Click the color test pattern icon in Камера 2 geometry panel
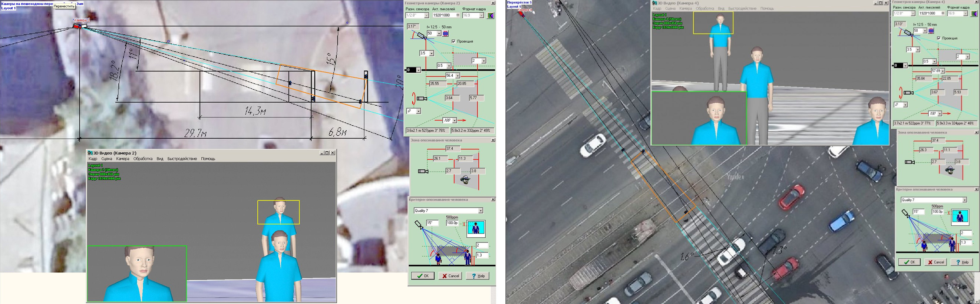 [491, 16]
